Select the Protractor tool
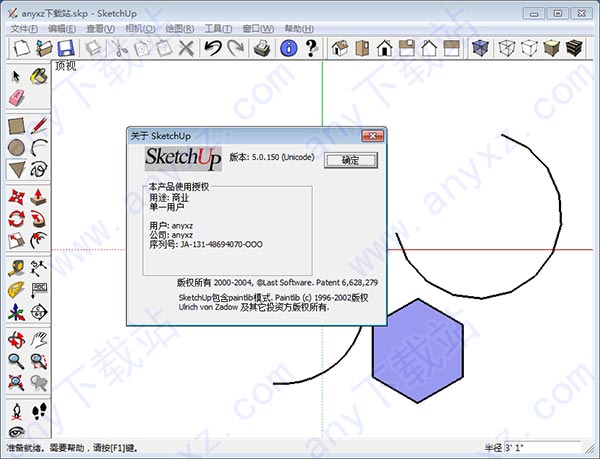 (x=16, y=290)
